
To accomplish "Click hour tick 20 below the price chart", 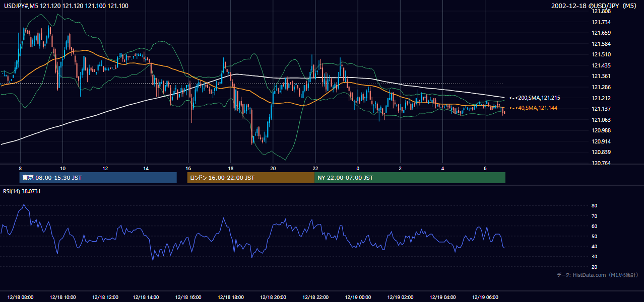I will pyautogui.click(x=273, y=168).
